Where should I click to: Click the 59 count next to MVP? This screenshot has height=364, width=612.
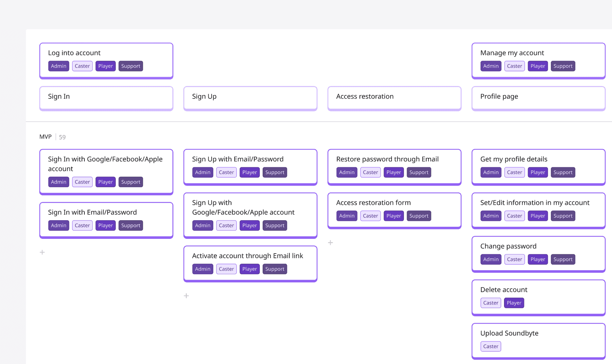pos(62,137)
